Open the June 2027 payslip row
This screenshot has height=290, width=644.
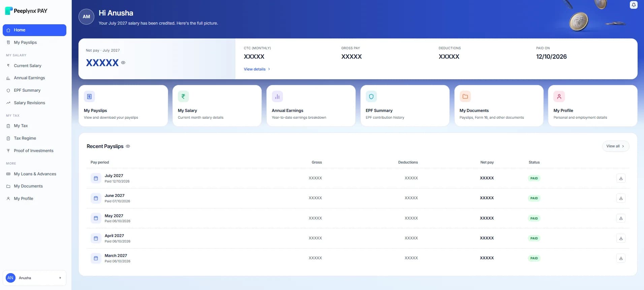(358, 198)
